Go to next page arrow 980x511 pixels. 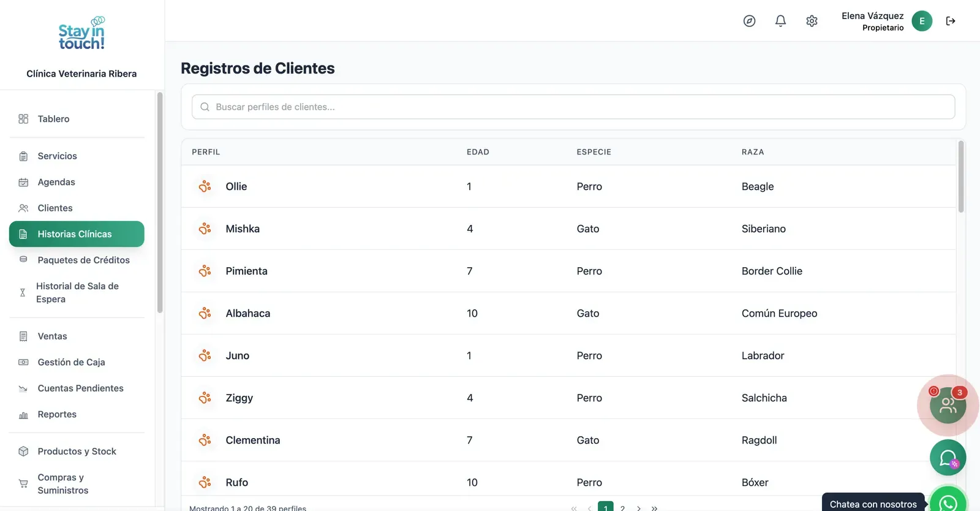639,508
